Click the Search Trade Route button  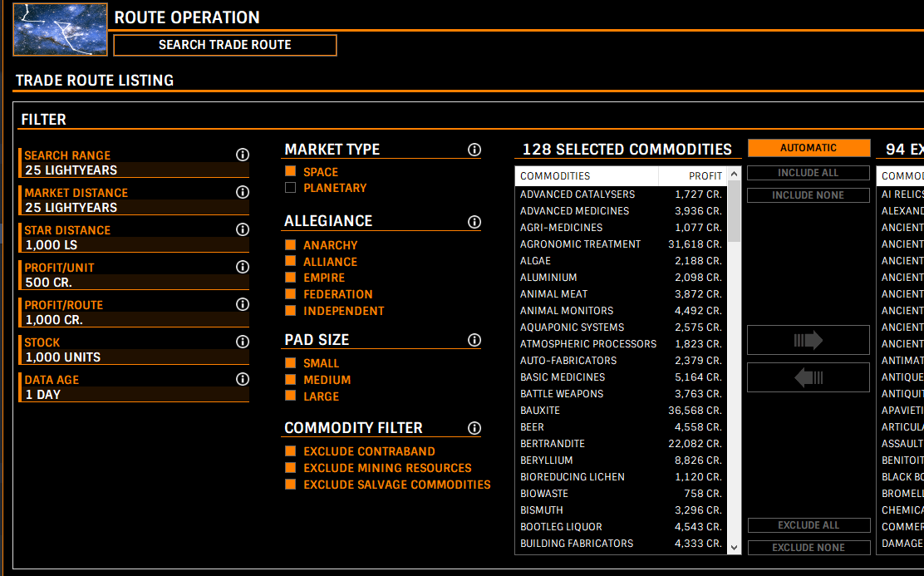click(x=225, y=46)
